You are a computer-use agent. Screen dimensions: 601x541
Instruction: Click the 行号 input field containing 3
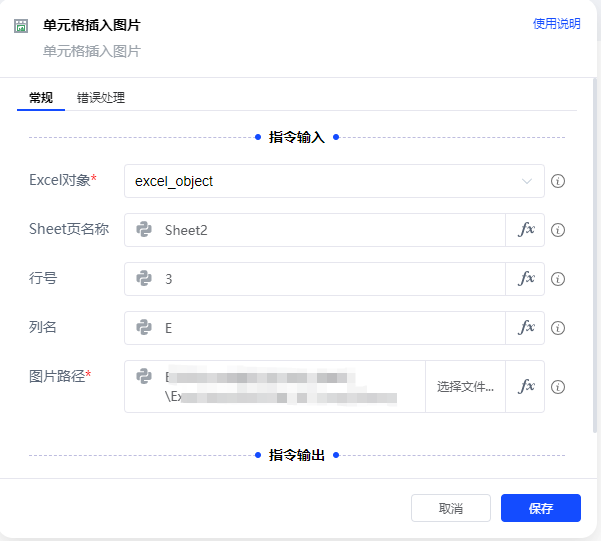(330, 279)
